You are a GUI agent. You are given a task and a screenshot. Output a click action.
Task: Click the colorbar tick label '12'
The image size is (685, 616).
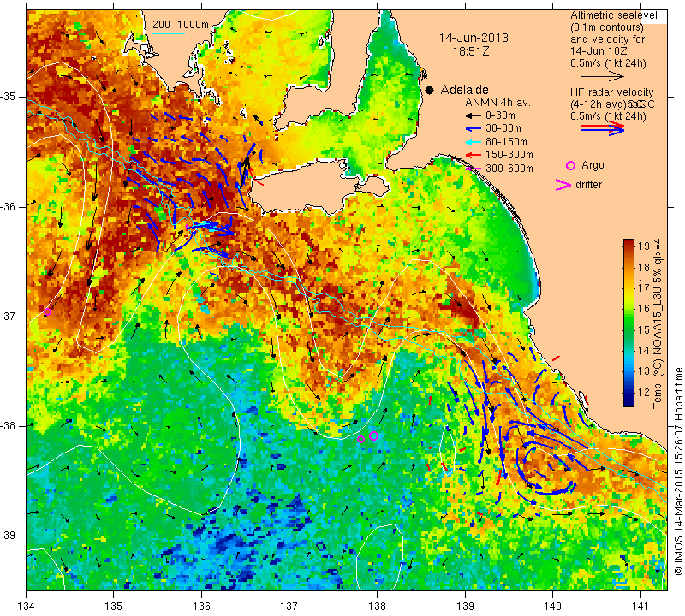pyautogui.click(x=644, y=393)
